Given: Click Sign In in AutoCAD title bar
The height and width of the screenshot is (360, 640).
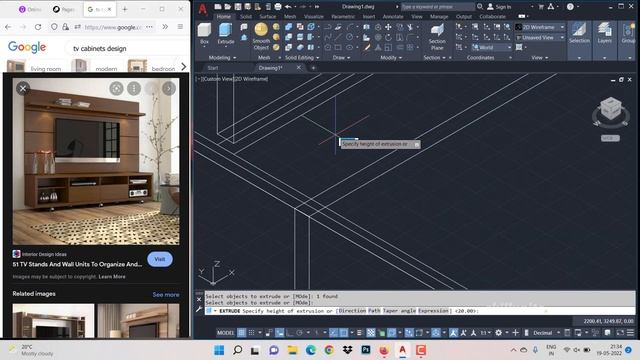Looking at the screenshot, I should 499,7.
